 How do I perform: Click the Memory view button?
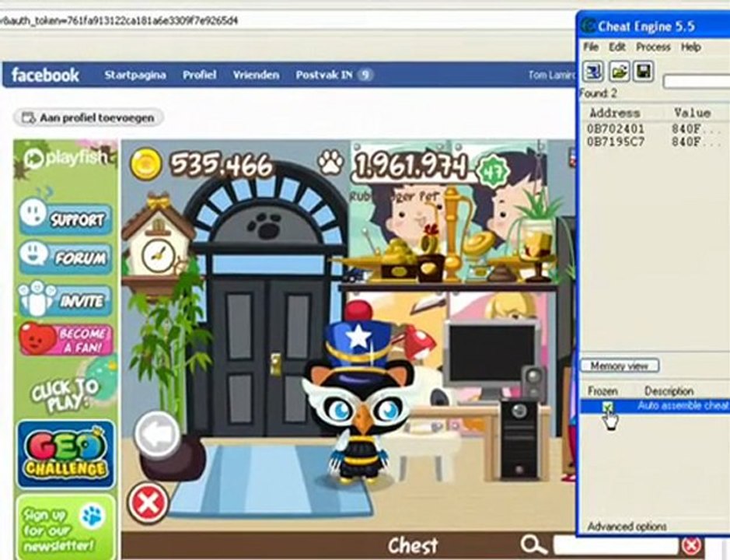(620, 366)
